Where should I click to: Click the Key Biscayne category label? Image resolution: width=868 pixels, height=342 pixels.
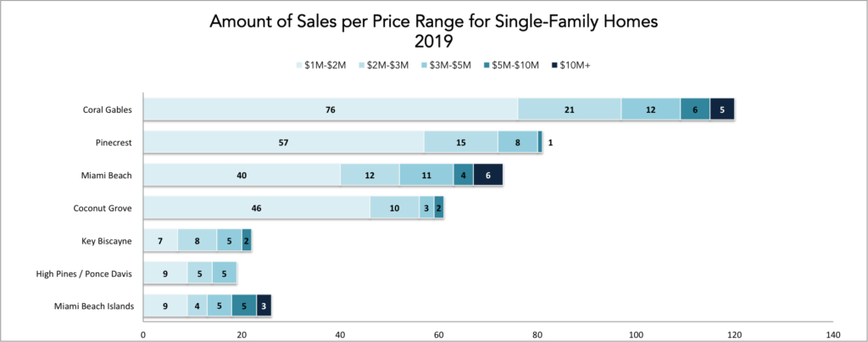(107, 240)
